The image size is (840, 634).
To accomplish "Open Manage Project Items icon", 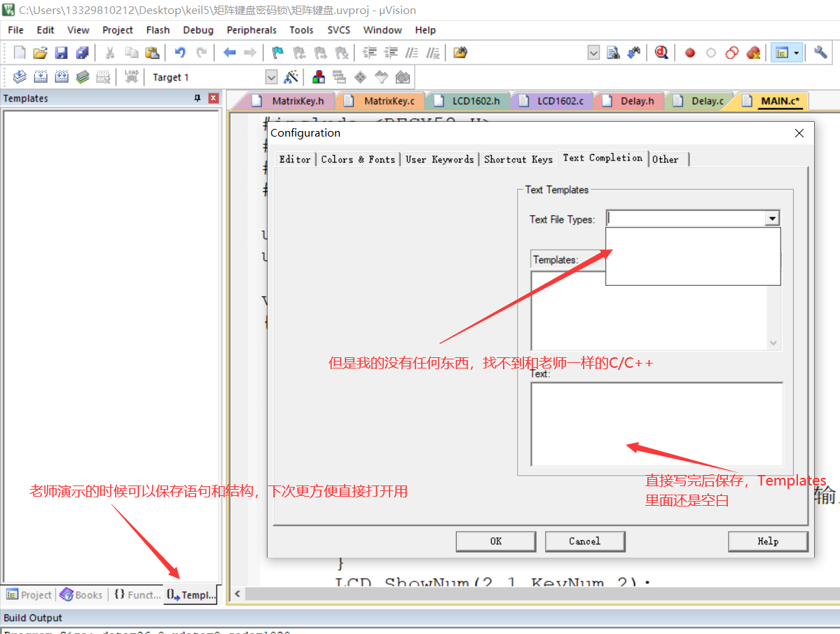I will pyautogui.click(x=319, y=77).
